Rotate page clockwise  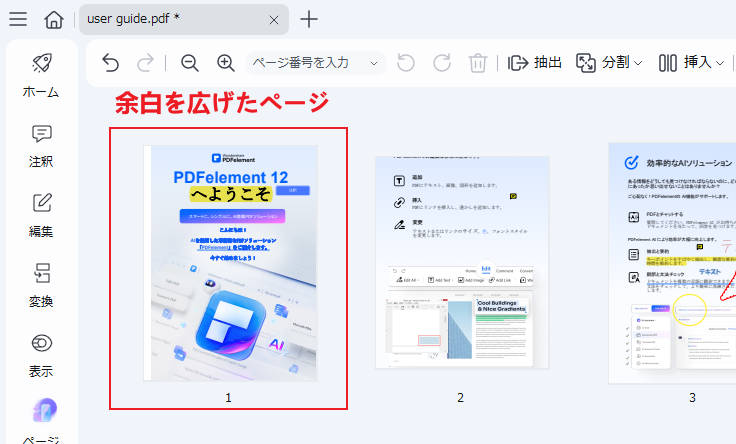pos(442,62)
